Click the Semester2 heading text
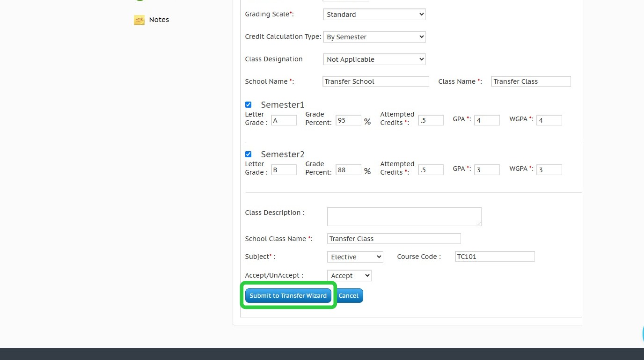The image size is (644, 360). [283, 154]
